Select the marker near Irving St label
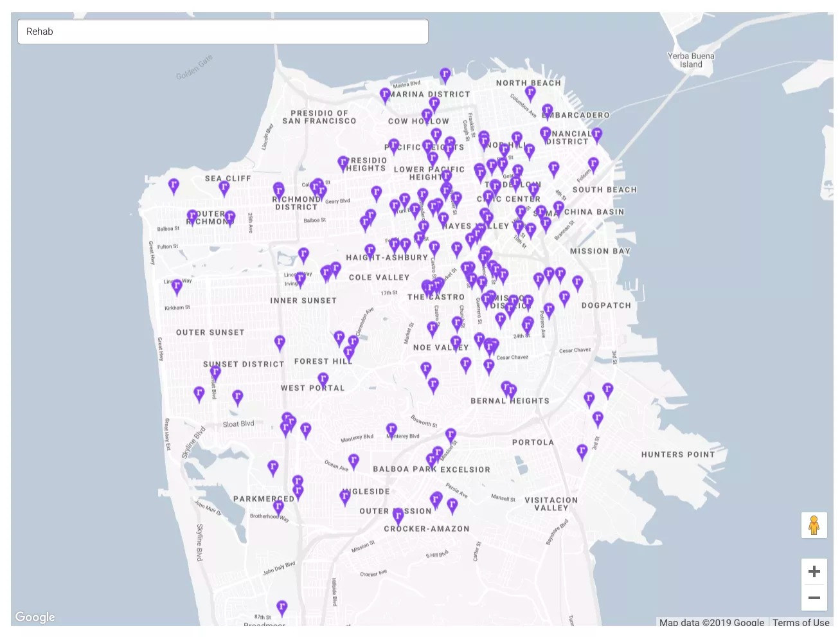Viewport: 840px width, 637px height. [x=300, y=280]
